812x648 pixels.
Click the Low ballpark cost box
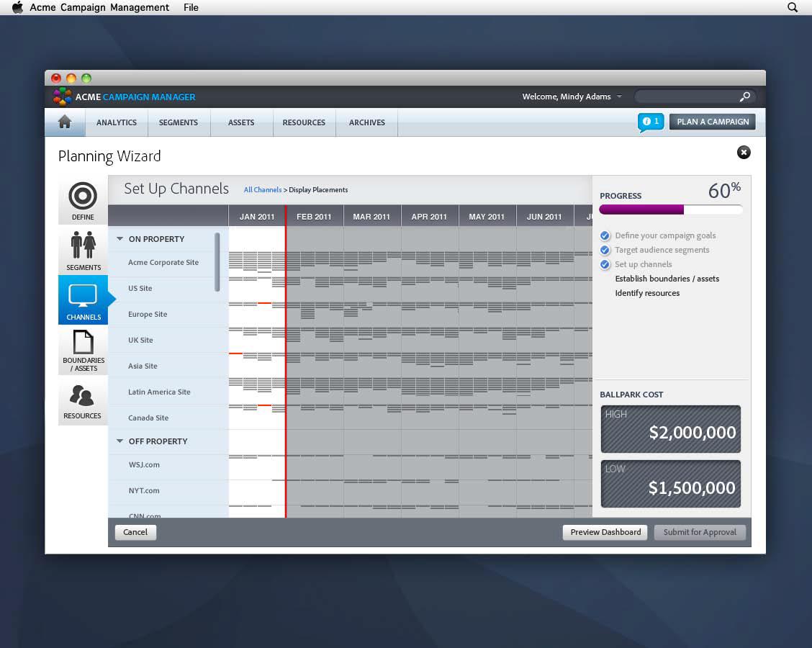coord(671,484)
